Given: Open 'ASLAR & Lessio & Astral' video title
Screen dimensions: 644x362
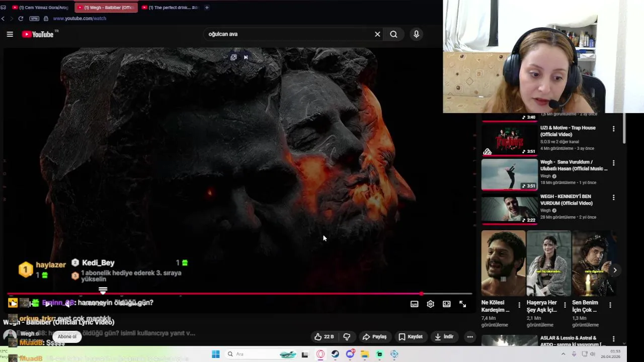Looking at the screenshot, I should 573,341.
